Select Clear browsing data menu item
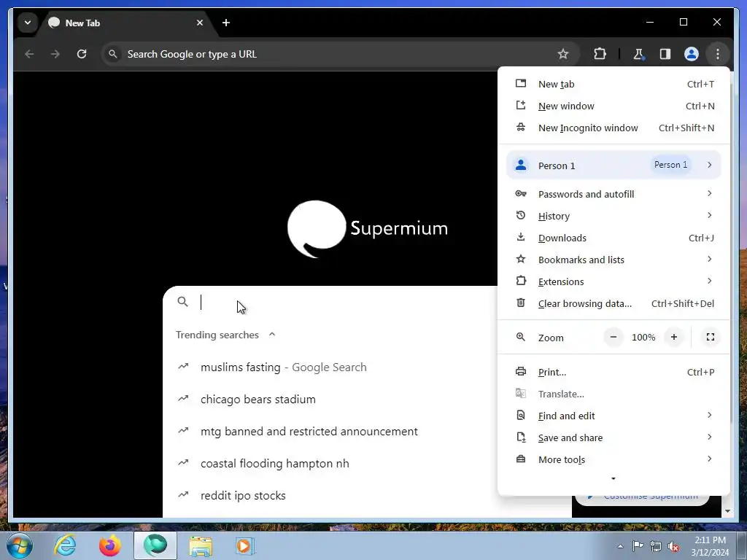The image size is (747, 560). (614, 303)
